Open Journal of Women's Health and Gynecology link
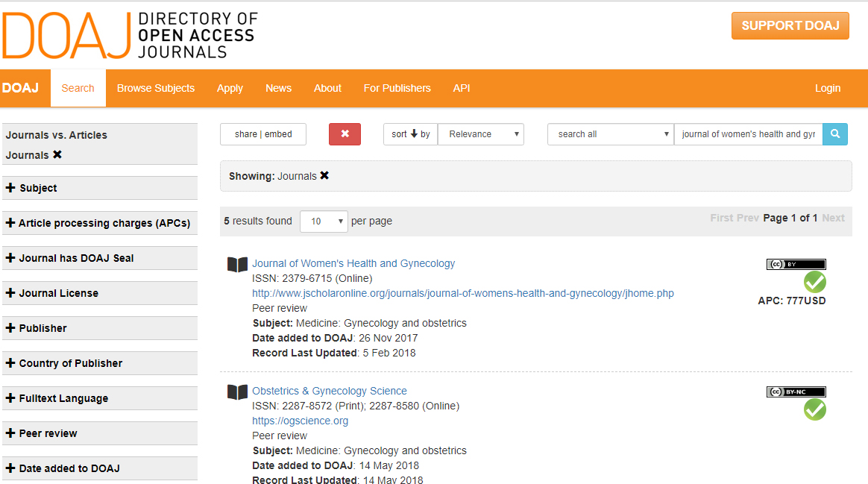The image size is (868, 484). [353, 263]
